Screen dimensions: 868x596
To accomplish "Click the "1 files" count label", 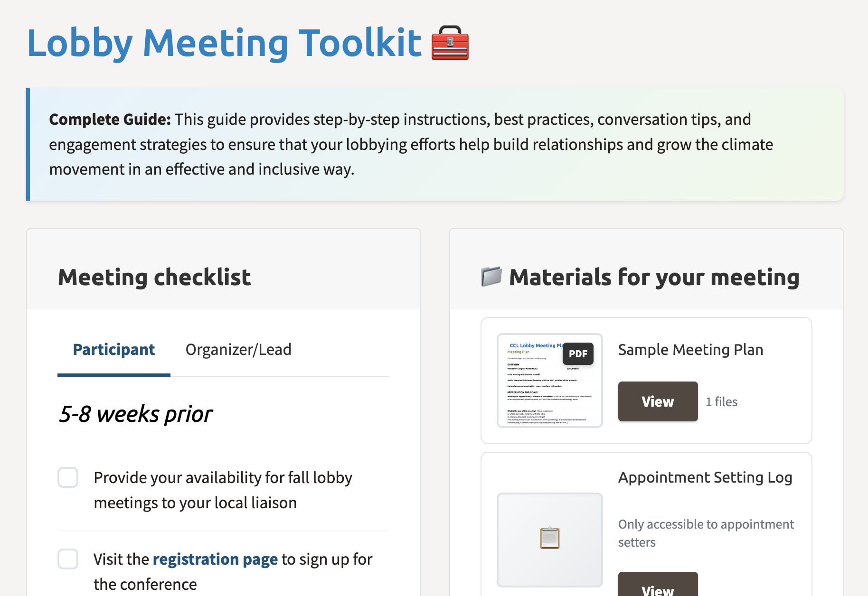I will pyautogui.click(x=721, y=402).
